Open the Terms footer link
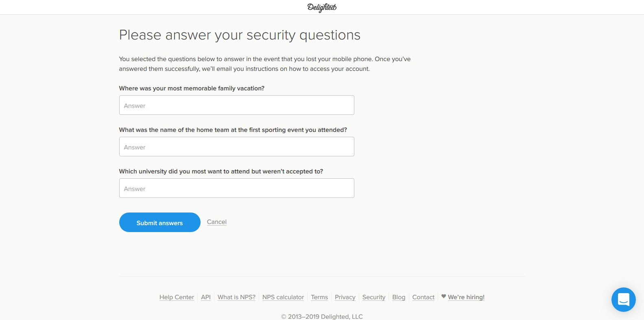 click(319, 297)
